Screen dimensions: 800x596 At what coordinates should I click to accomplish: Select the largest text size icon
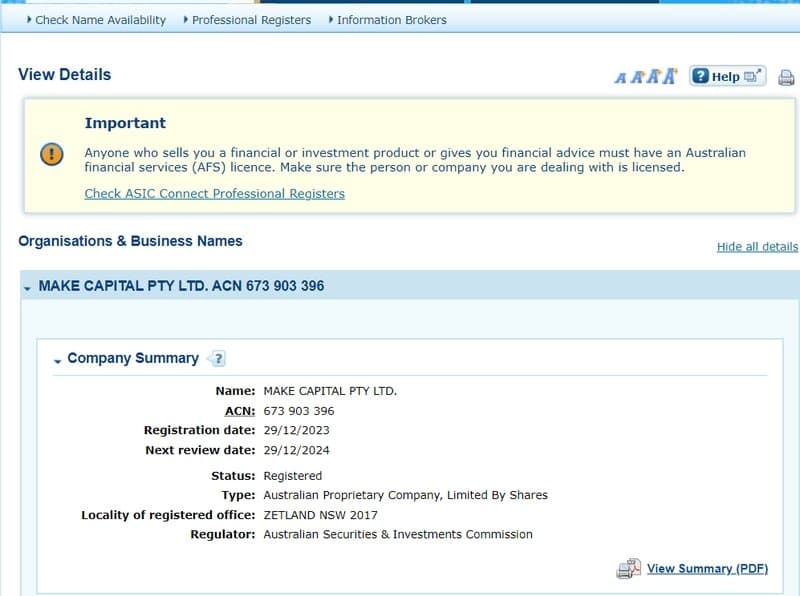669,76
